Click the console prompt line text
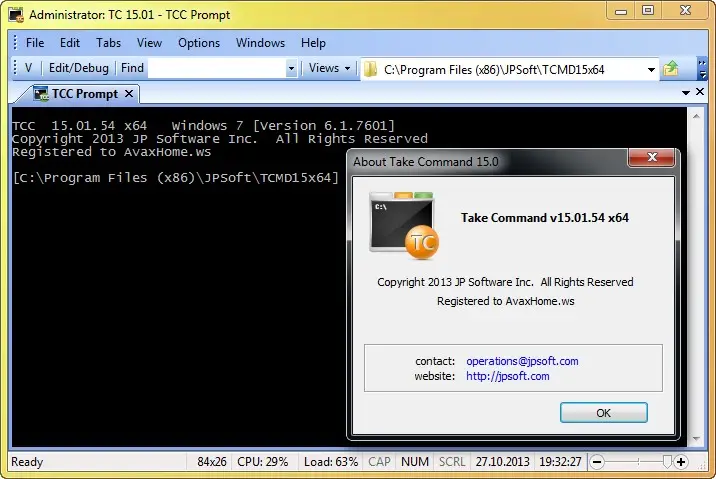Viewport: 716px width, 479px height. pyautogui.click(x=176, y=178)
